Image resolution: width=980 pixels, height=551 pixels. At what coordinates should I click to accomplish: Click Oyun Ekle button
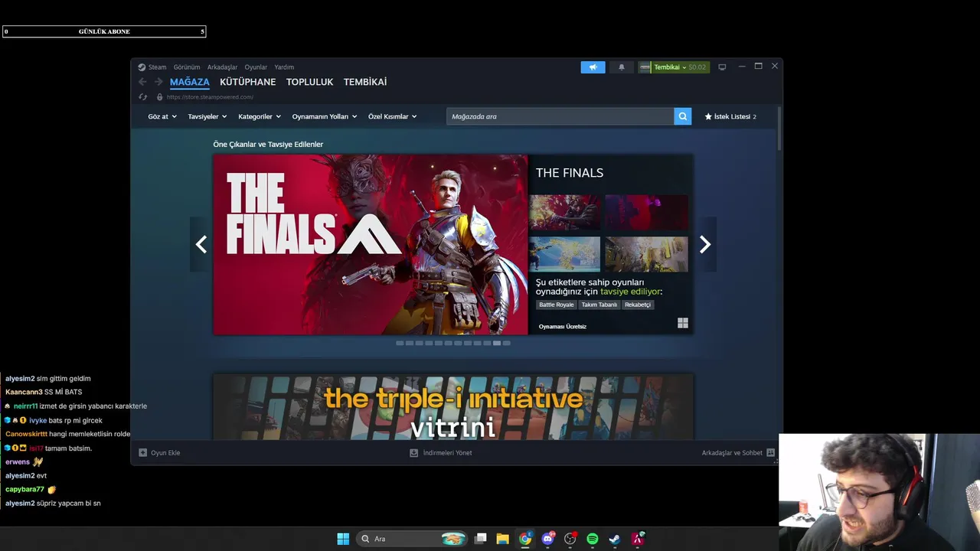pyautogui.click(x=159, y=453)
